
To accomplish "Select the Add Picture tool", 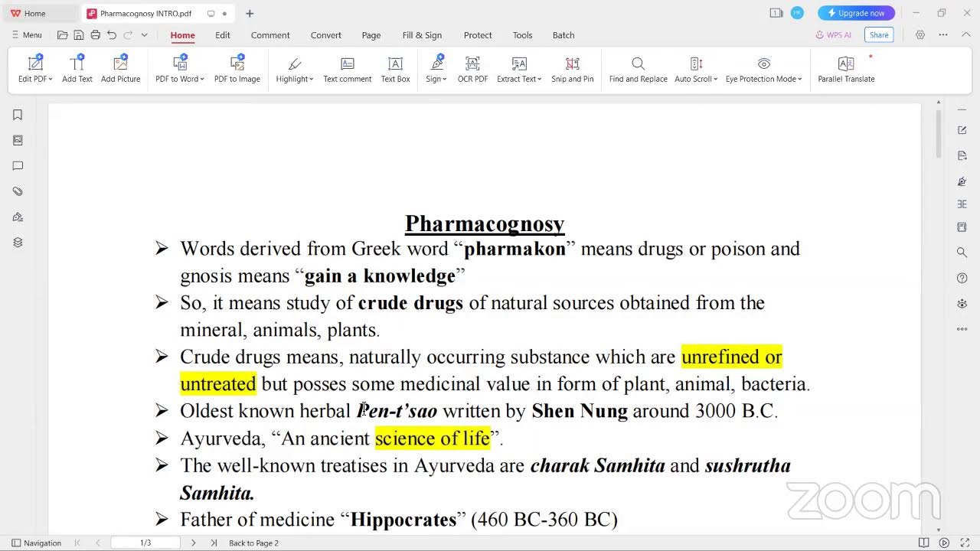I will 120,69.
